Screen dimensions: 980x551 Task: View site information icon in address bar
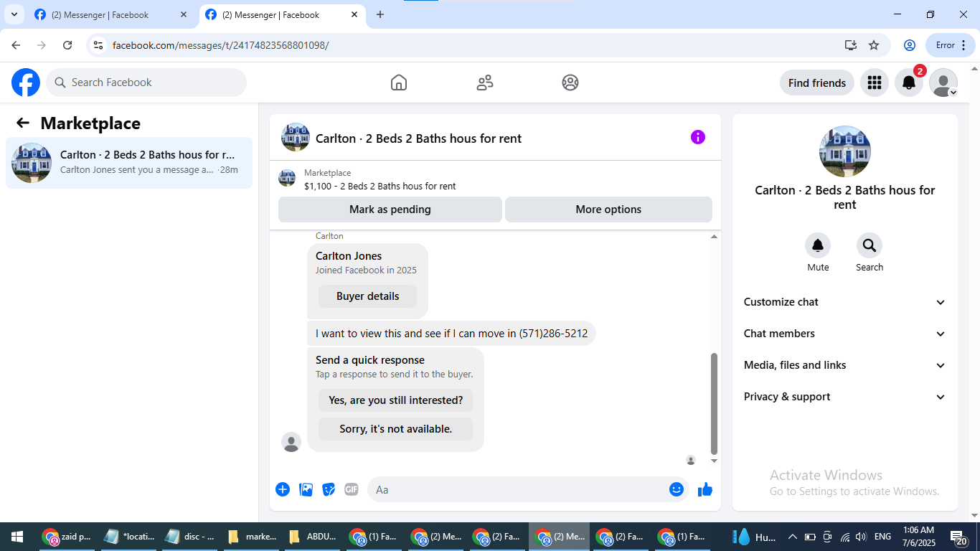[99, 45]
